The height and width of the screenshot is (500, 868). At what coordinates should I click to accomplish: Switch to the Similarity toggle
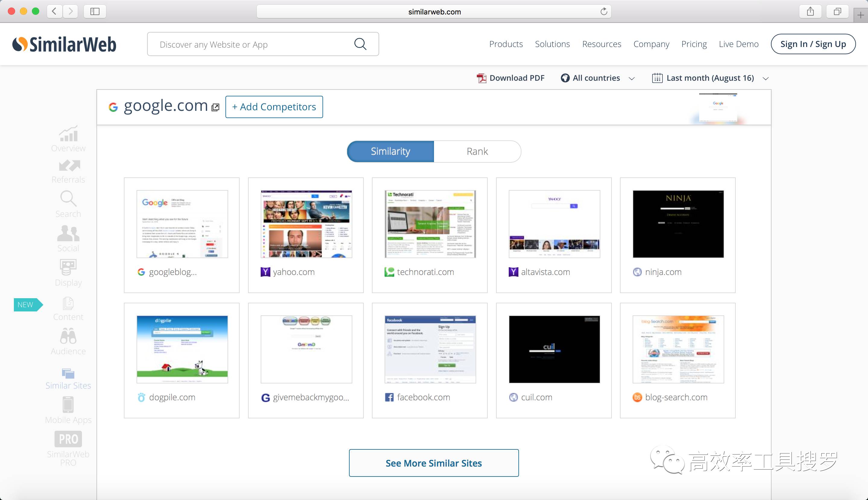click(390, 152)
